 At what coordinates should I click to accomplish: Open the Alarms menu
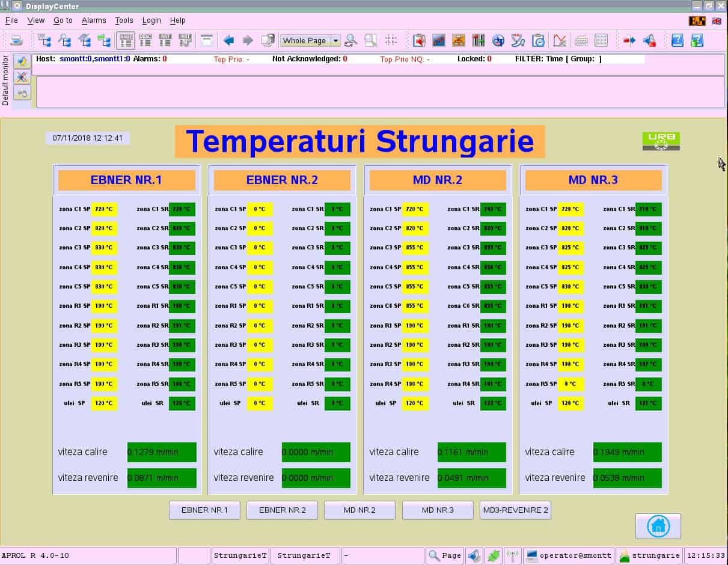(94, 20)
